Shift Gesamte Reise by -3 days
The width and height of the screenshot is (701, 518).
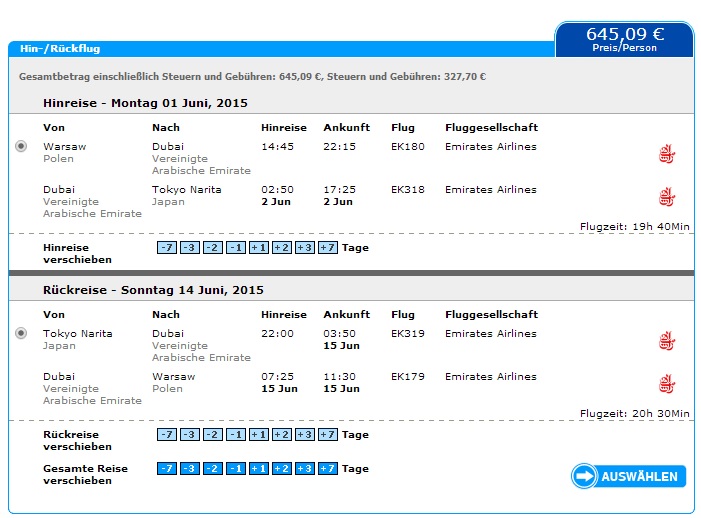click(190, 468)
